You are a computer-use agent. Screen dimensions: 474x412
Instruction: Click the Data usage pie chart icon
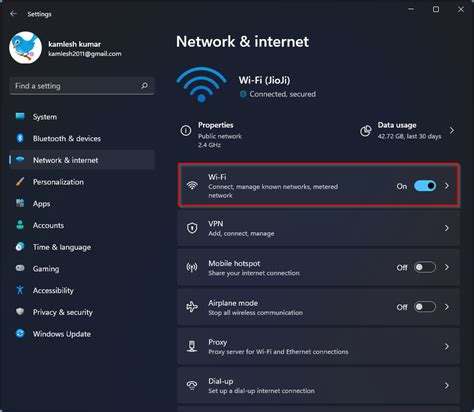(x=366, y=131)
